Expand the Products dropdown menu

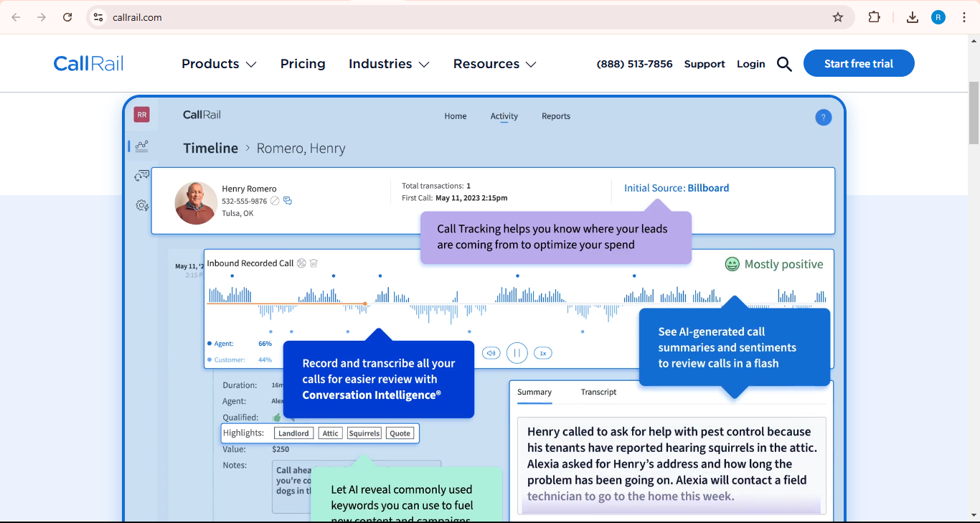tap(219, 64)
